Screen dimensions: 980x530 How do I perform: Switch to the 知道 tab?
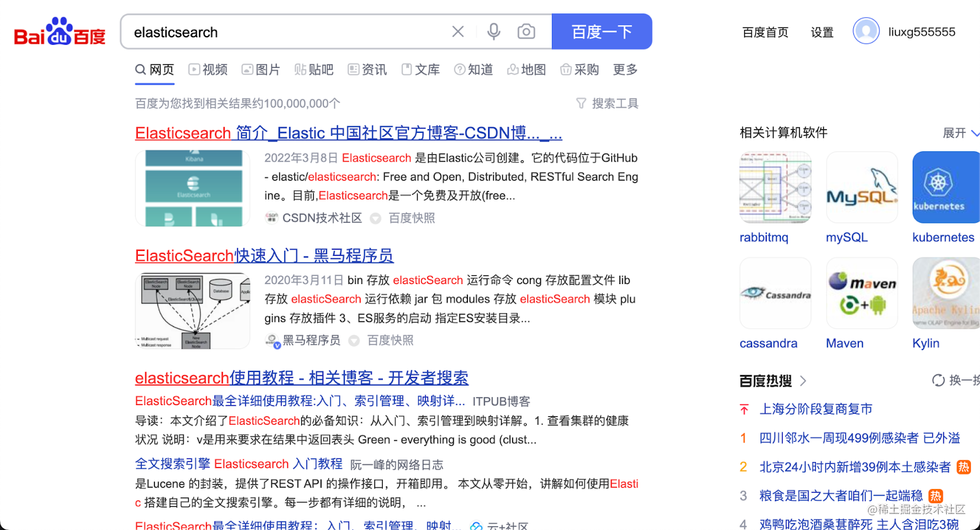[473, 70]
